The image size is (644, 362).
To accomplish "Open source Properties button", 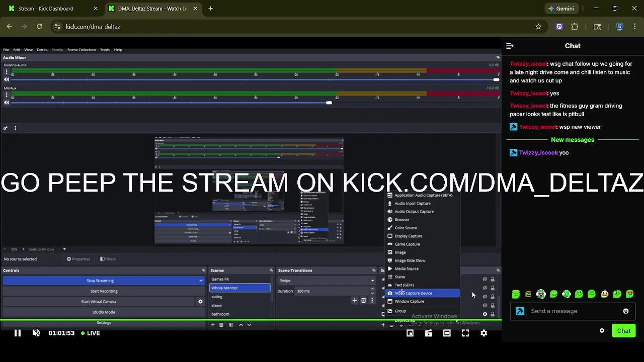I will coord(78,259).
